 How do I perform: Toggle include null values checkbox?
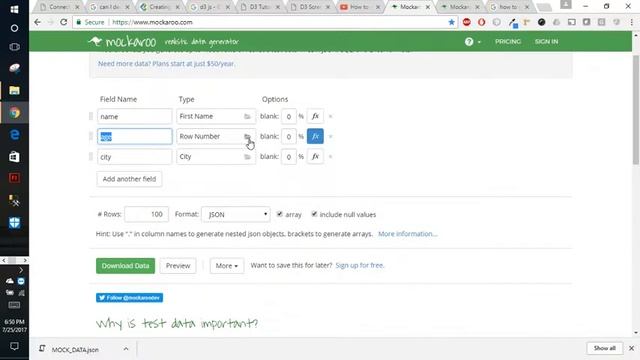pos(314,214)
